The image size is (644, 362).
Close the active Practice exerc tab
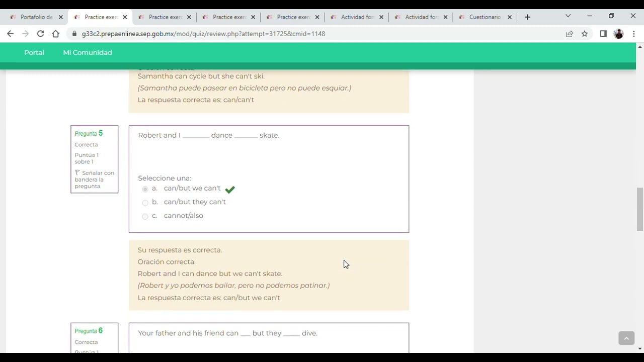[125, 17]
